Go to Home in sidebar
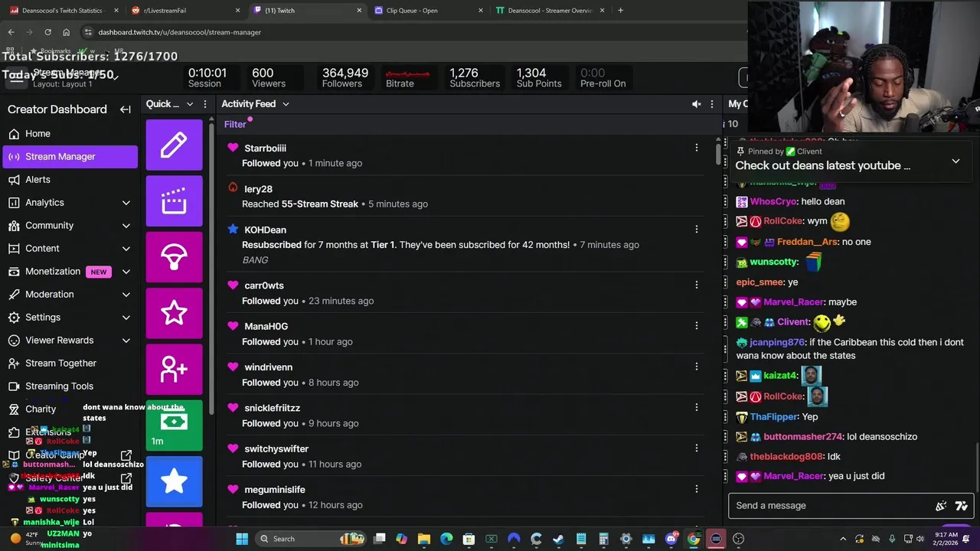This screenshot has height=551, width=980. [x=70, y=134]
